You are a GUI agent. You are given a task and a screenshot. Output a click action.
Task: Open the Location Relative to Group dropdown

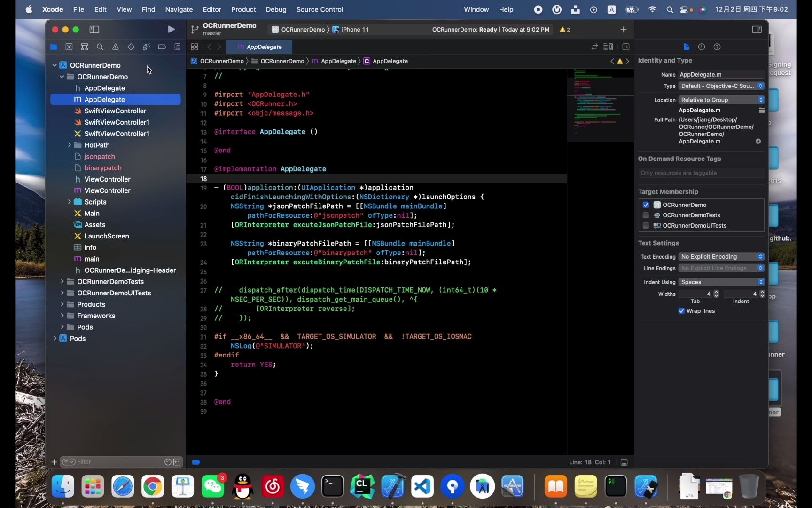click(721, 100)
